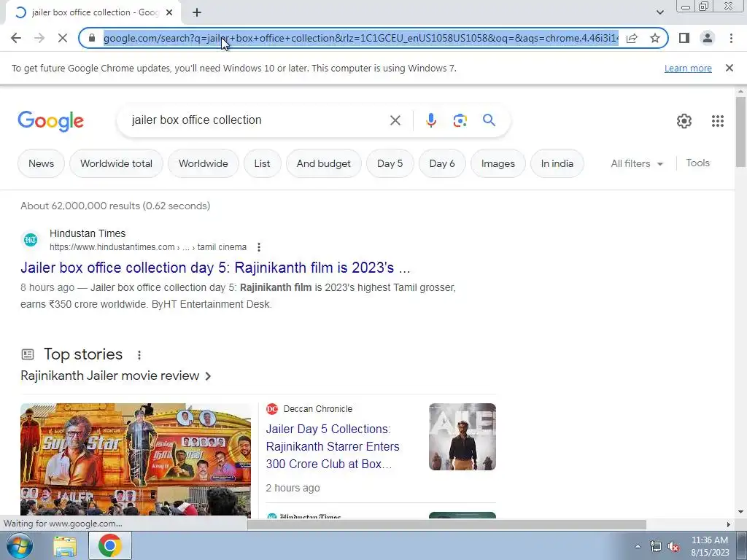This screenshot has height=560, width=747.
Task: Open the network tray icon
Action: 656,546
